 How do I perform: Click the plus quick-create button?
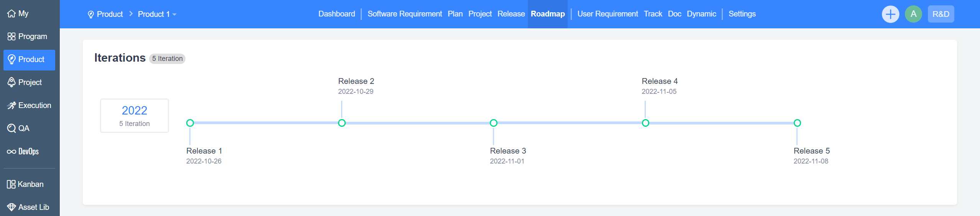890,14
